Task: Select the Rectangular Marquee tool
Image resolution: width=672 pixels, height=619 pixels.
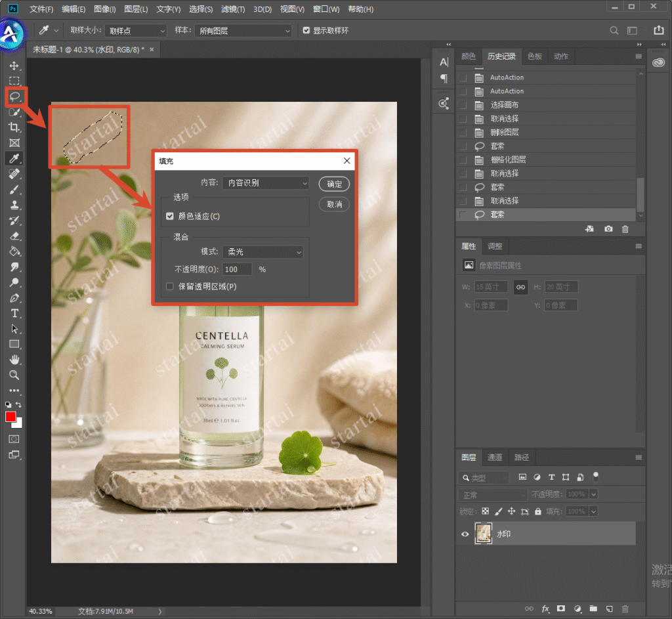Action: tap(14, 81)
